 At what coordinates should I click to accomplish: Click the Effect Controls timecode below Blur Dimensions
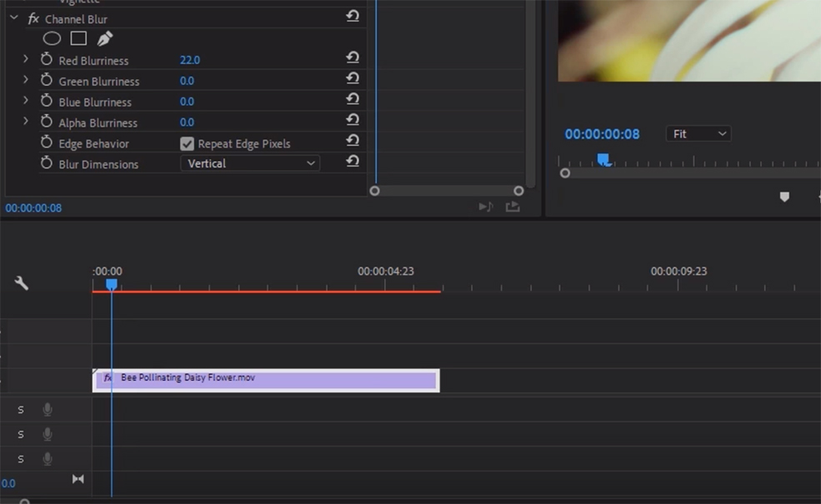(33, 208)
